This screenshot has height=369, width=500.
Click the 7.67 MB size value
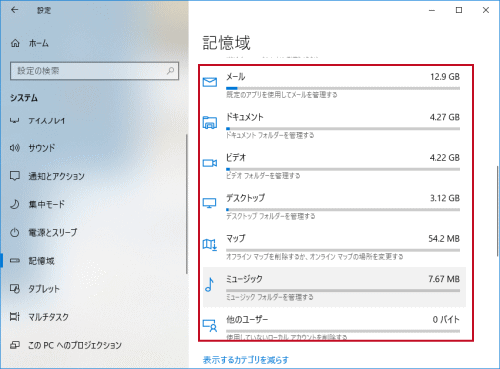[x=444, y=279]
